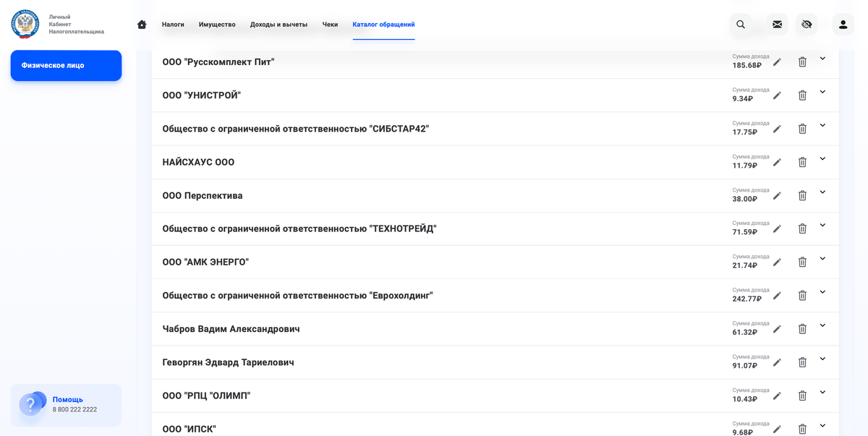Open the user profile icon
868x436 pixels.
(842, 24)
